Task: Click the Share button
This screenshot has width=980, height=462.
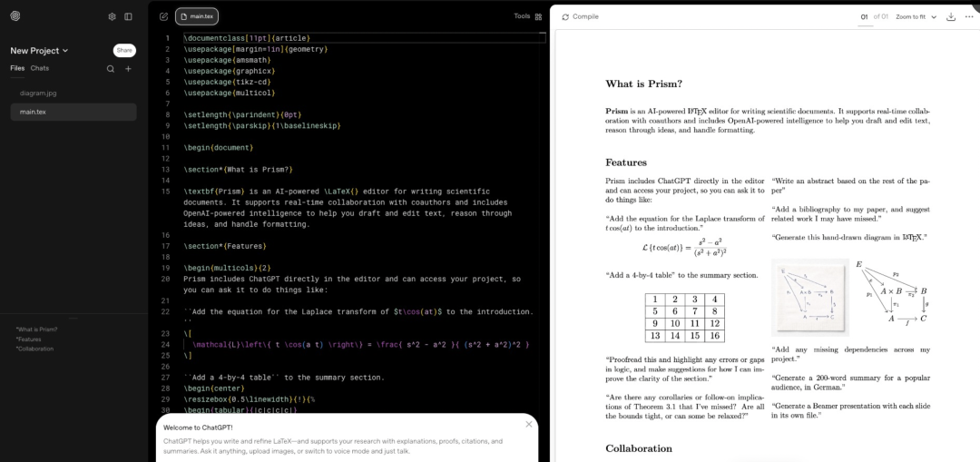Action: point(124,51)
